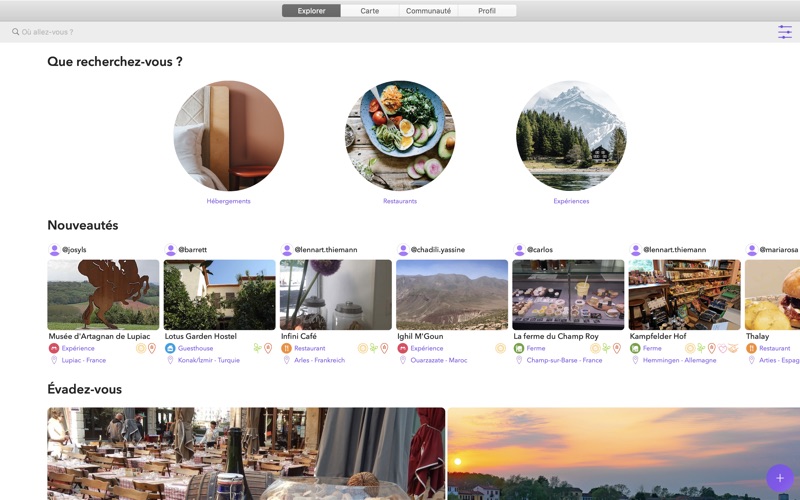Image resolution: width=800 pixels, height=500 pixels.
Task: Click orange Restaurant icon under Thalay
Action: pyautogui.click(x=752, y=348)
